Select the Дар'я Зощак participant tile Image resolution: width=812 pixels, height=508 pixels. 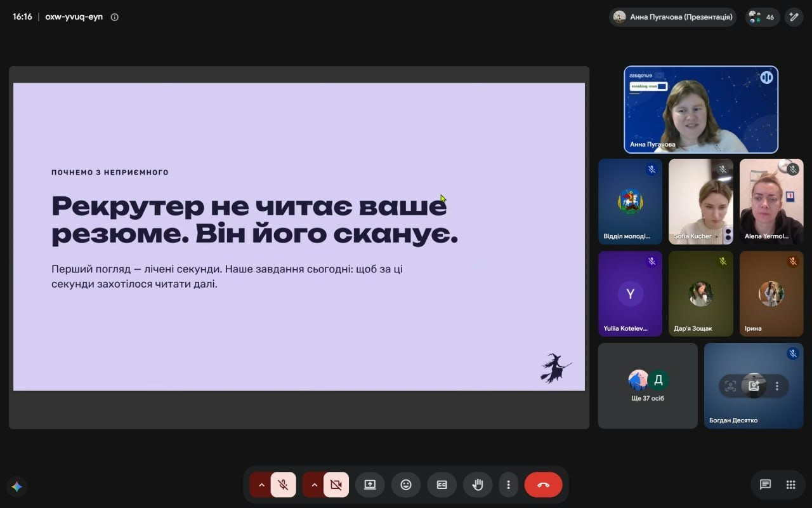[701, 293]
